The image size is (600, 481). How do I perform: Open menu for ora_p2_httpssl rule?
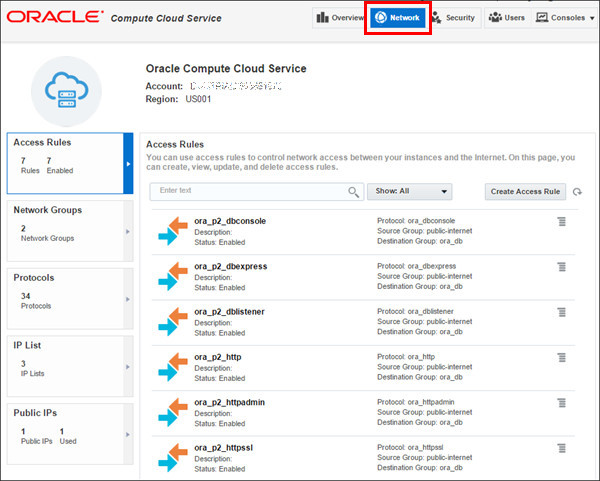(x=561, y=448)
